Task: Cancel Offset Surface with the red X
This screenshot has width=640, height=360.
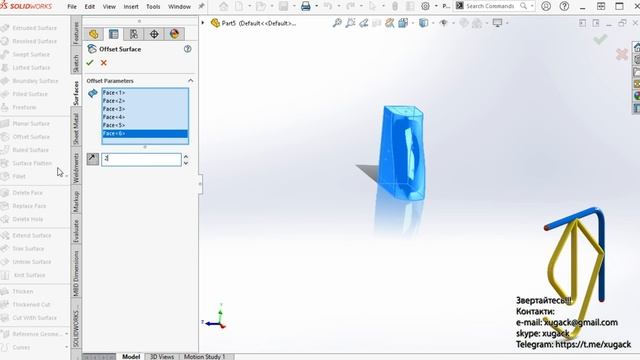Action: point(104,63)
